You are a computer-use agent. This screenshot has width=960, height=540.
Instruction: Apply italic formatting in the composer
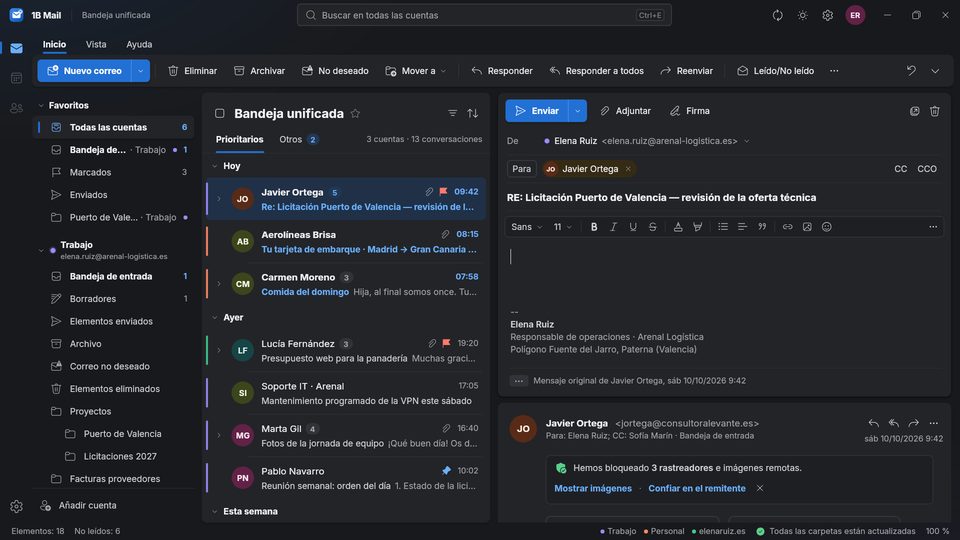tap(613, 227)
